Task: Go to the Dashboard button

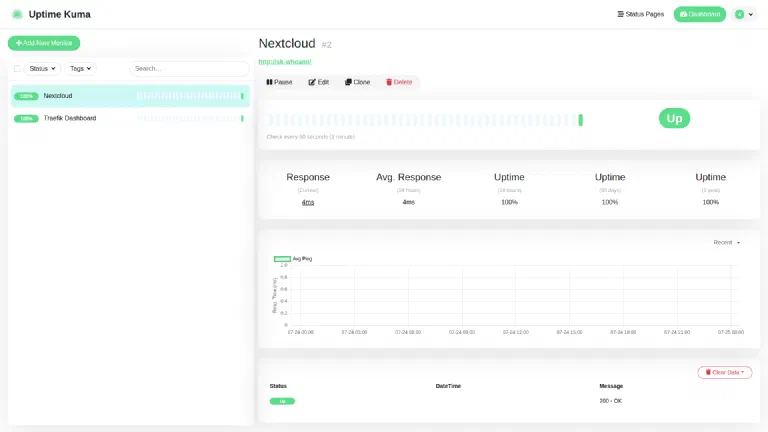Action: 699,14
